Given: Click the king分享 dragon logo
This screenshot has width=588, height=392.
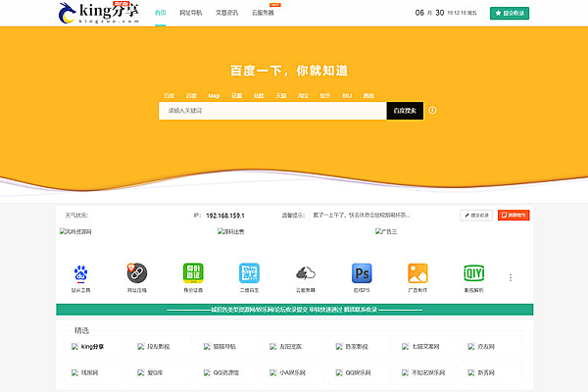Looking at the screenshot, I should pos(99,13).
